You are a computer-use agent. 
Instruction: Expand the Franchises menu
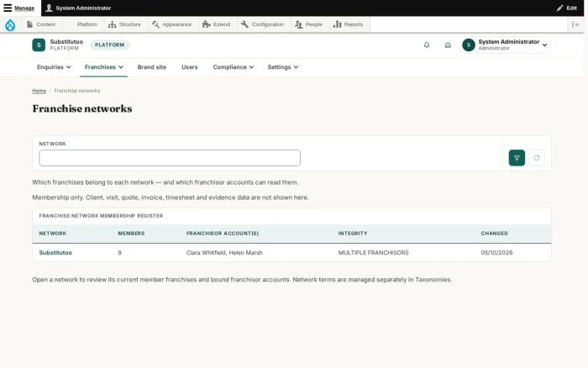coord(103,67)
